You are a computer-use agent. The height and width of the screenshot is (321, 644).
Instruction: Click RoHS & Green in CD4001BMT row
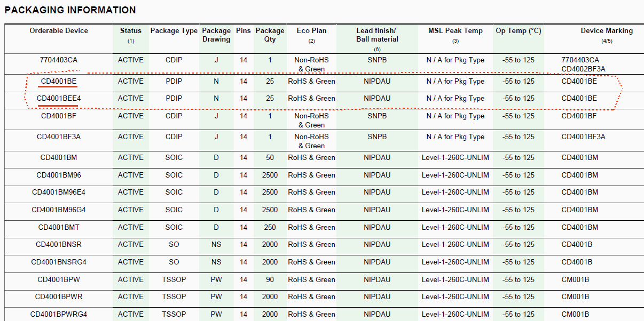tap(312, 228)
